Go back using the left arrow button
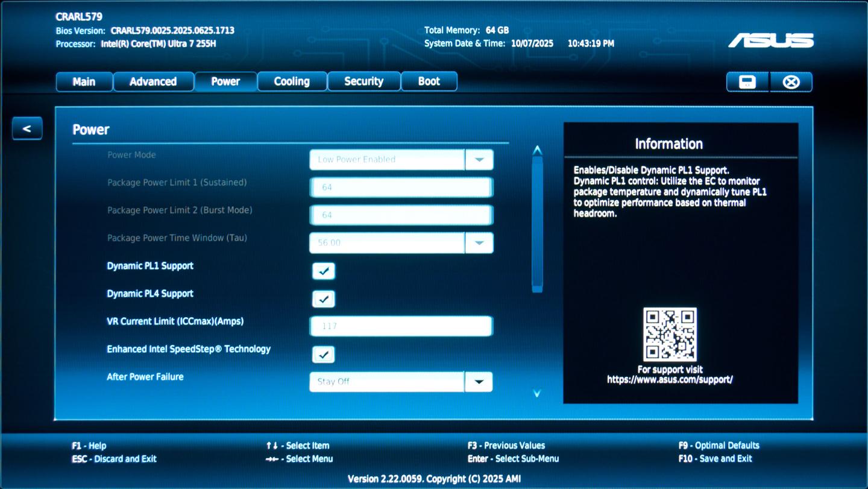The image size is (868, 489). 27,128
